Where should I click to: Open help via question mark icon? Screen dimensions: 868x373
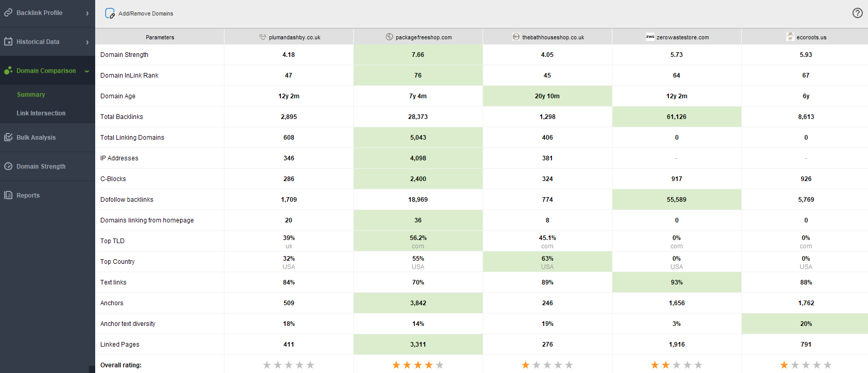[857, 13]
